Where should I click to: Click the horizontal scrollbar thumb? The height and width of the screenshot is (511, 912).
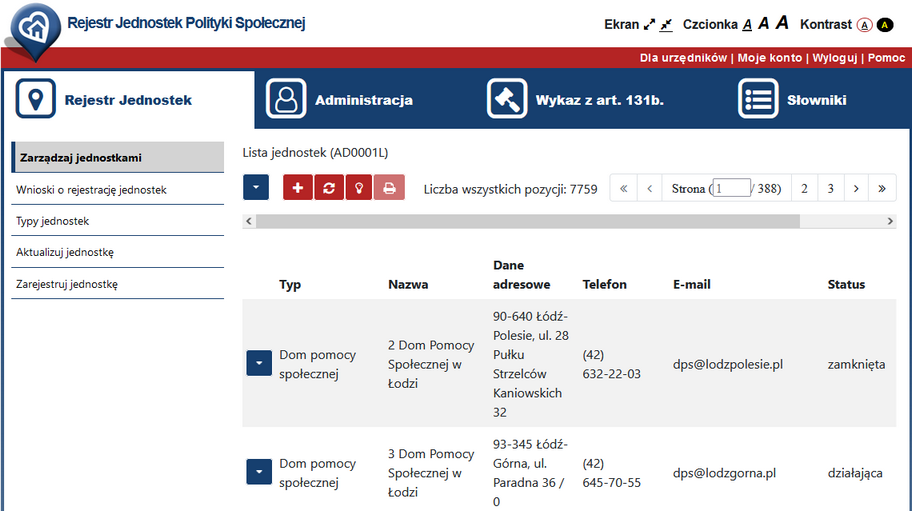click(528, 221)
